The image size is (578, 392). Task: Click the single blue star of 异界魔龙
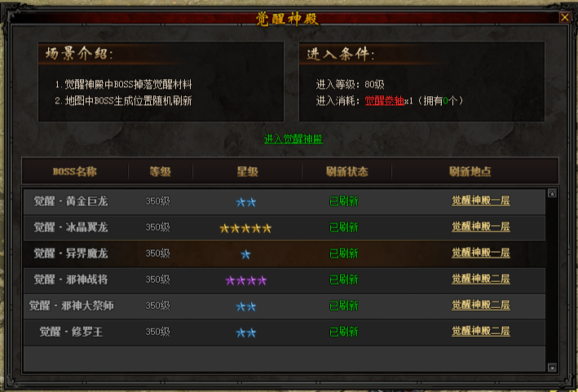click(x=245, y=254)
